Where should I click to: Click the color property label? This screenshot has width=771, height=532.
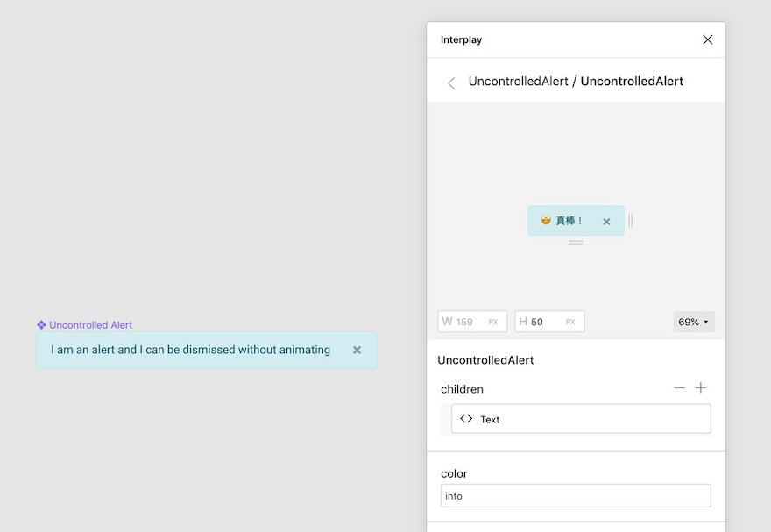454,473
